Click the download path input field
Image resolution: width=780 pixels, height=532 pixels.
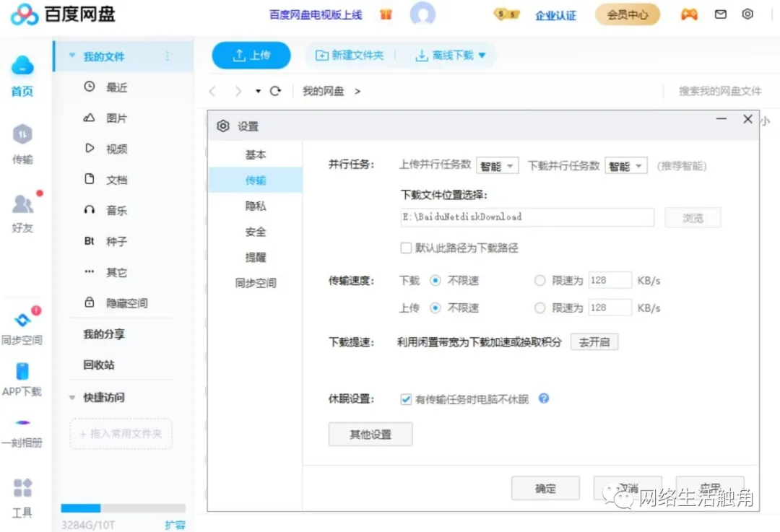(526, 217)
